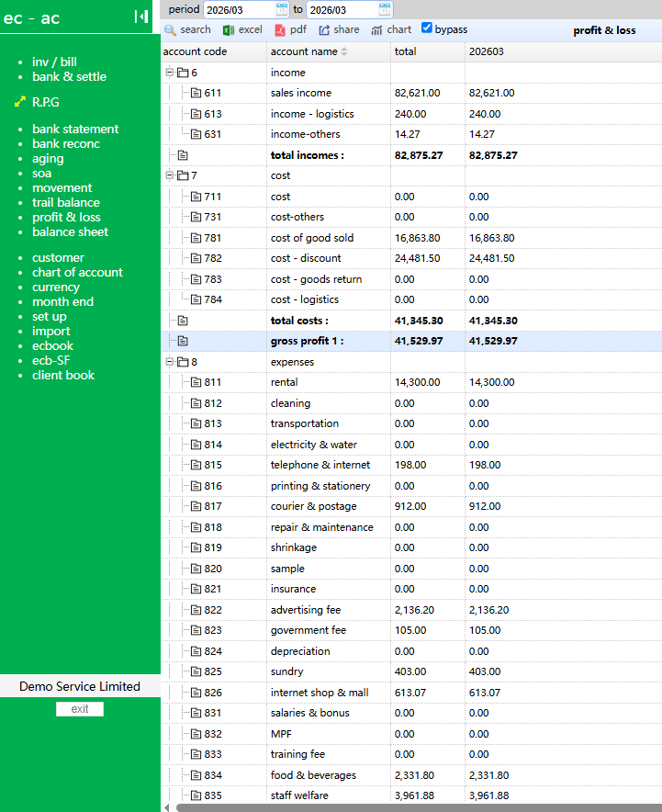This screenshot has height=812, width=662.
Task: Open inv / bill menu
Action: click(x=54, y=62)
